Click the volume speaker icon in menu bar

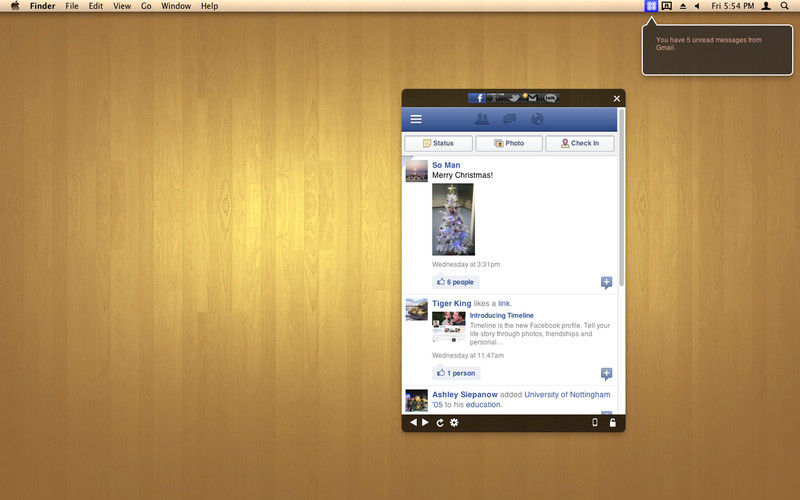click(x=697, y=6)
